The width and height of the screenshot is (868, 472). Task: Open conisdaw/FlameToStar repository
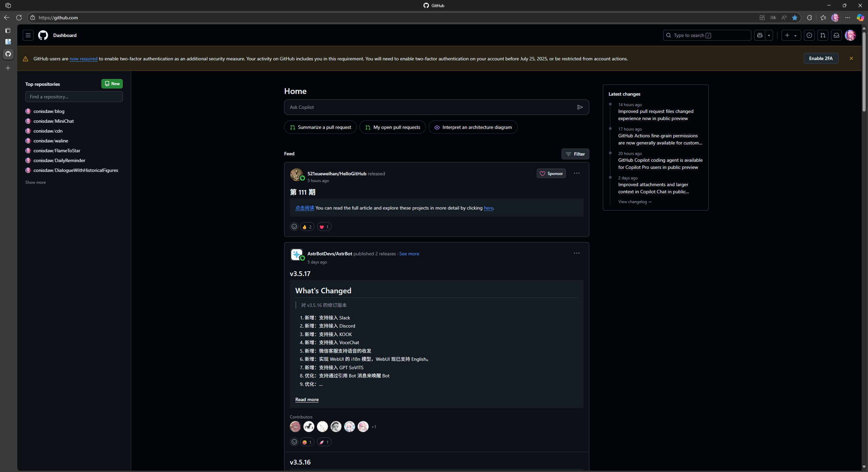[x=57, y=151]
